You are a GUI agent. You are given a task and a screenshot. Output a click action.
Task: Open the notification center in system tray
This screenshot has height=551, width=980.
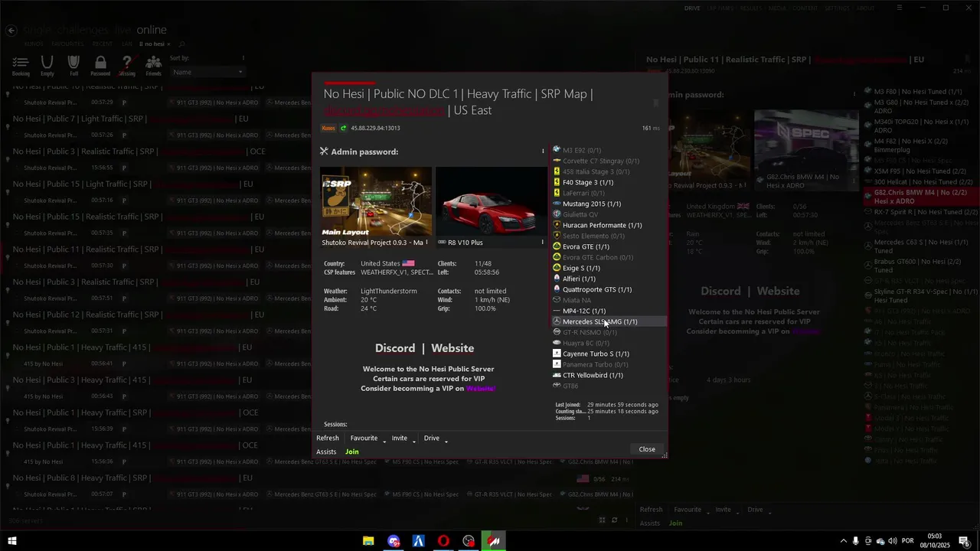click(x=965, y=541)
